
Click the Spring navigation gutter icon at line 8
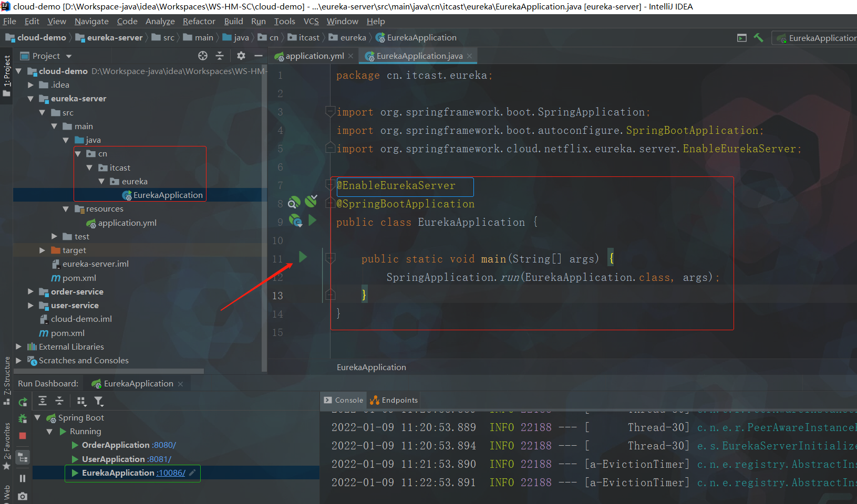pyautogui.click(x=311, y=201)
